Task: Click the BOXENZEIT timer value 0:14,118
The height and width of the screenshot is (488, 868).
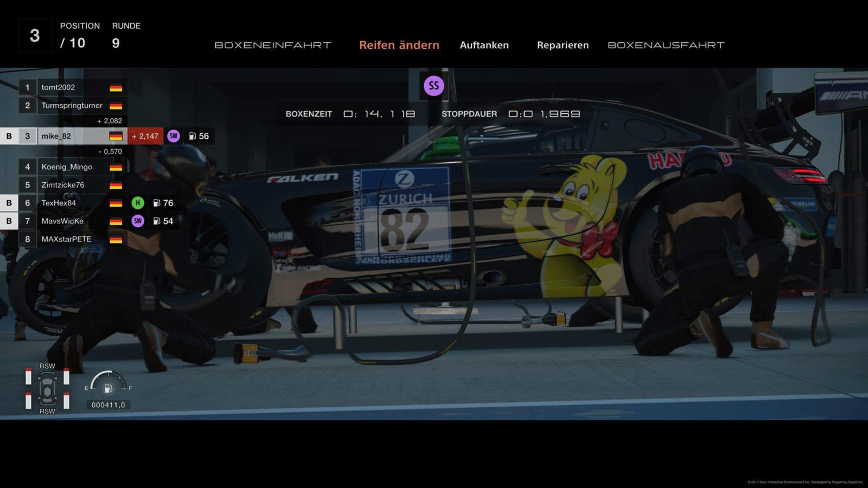Action: point(379,114)
